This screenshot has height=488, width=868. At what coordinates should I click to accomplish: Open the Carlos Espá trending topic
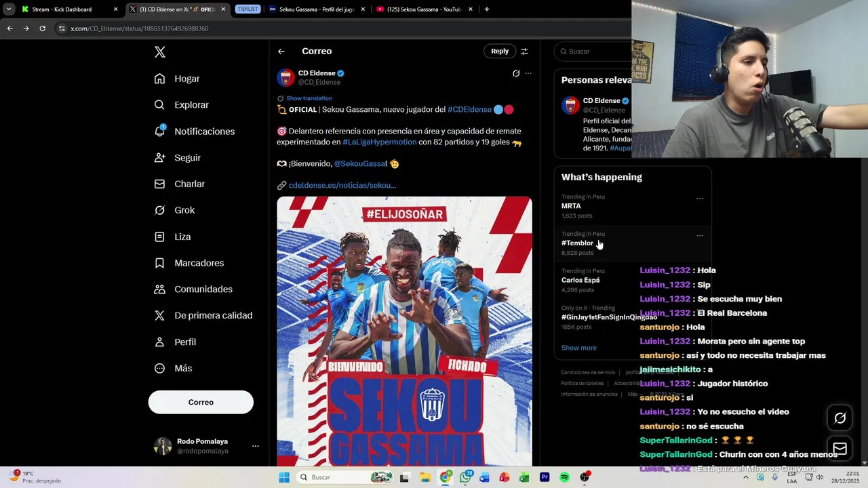[x=580, y=280]
